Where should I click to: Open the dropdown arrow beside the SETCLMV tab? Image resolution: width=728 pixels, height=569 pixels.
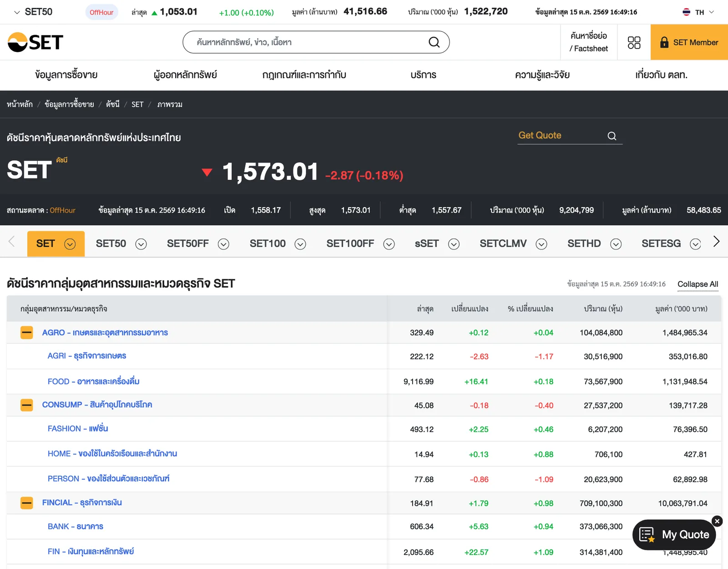click(x=541, y=244)
